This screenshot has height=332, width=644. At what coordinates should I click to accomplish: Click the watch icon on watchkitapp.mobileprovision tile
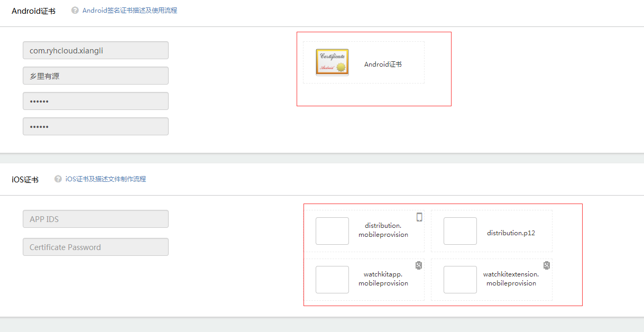(419, 265)
